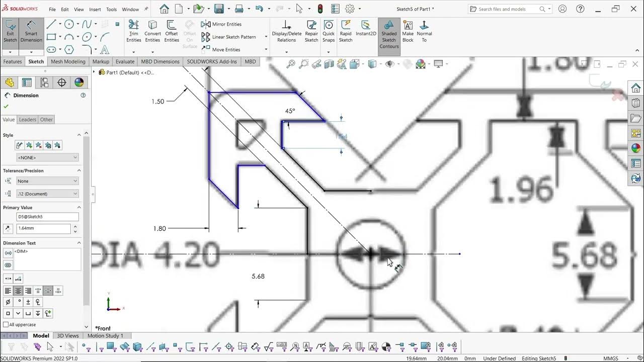Collapse the Primary Value section
Viewport: 644px width, 362px height.
coord(79,207)
